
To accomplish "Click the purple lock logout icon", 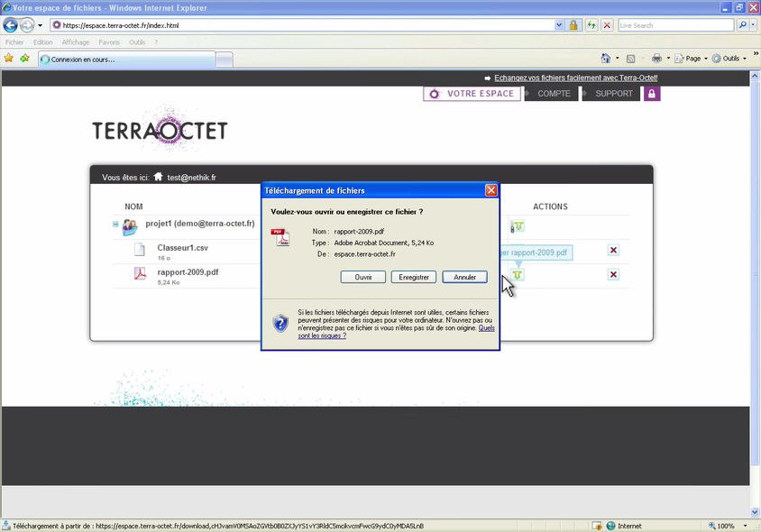I will pyautogui.click(x=652, y=94).
